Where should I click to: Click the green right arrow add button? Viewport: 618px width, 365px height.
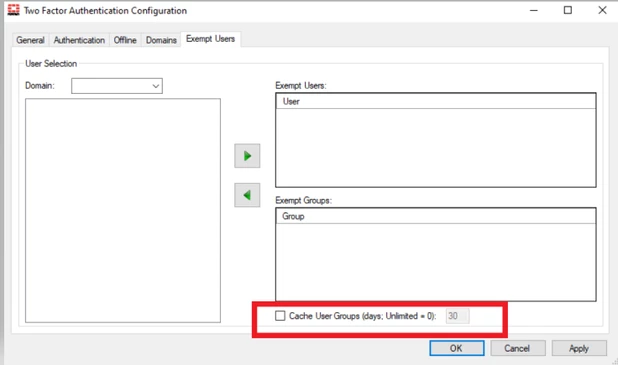pyautogui.click(x=247, y=156)
